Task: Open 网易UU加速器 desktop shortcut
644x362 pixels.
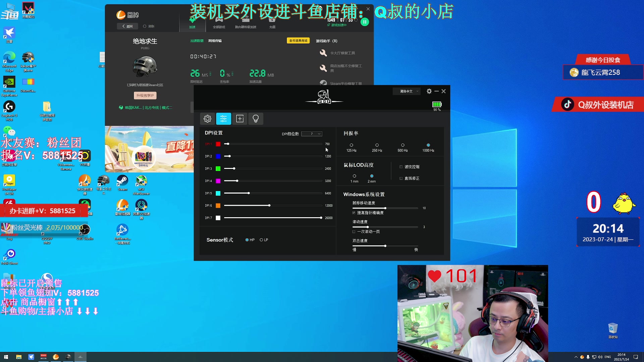Action: [141, 209]
